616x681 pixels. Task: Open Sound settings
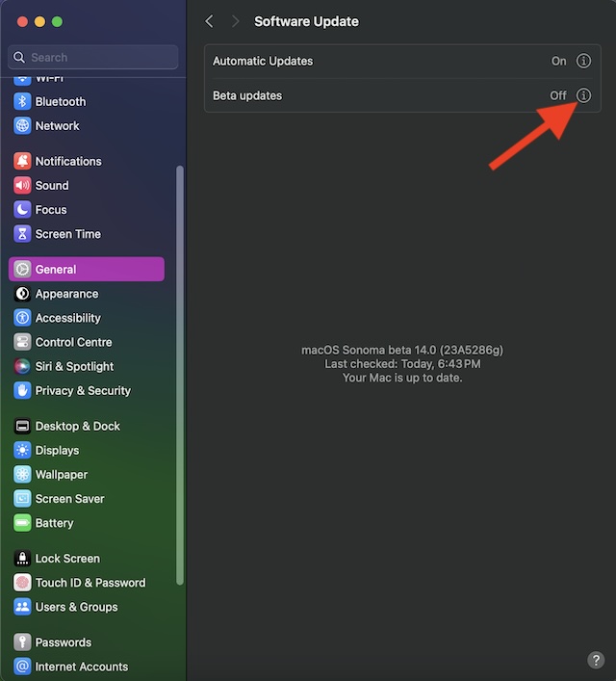(x=51, y=185)
